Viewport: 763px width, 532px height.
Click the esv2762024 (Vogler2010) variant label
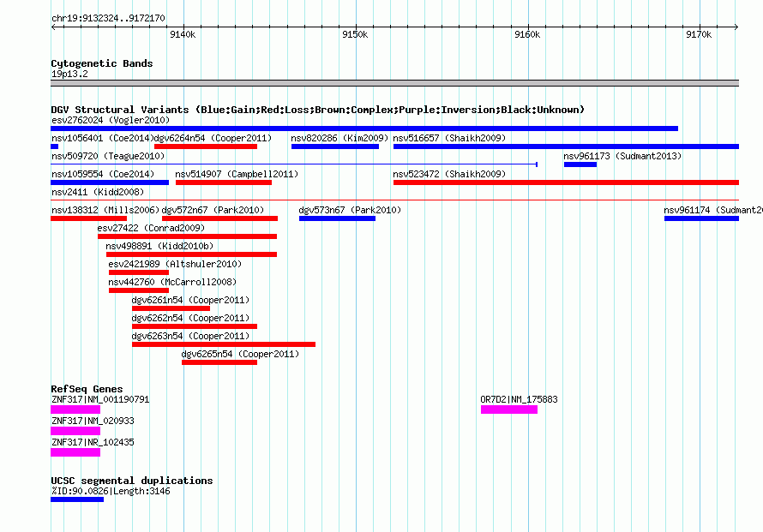[111, 120]
